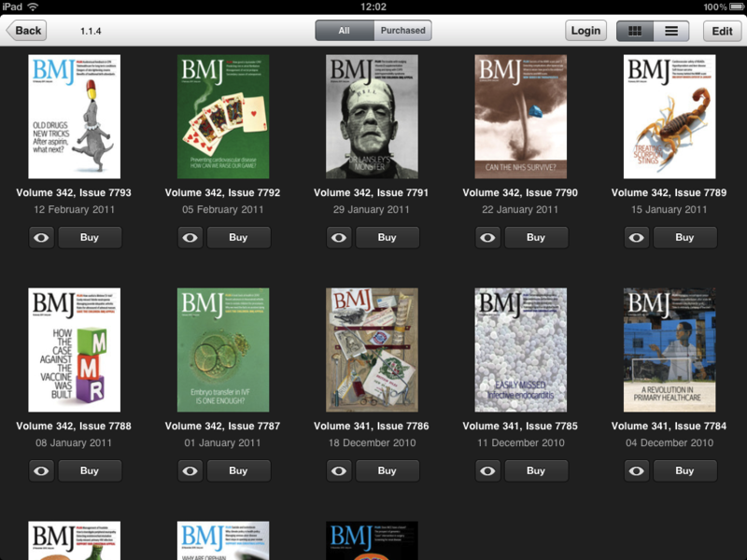
Task: Tap the version label 1.1.4
Action: [x=91, y=31]
